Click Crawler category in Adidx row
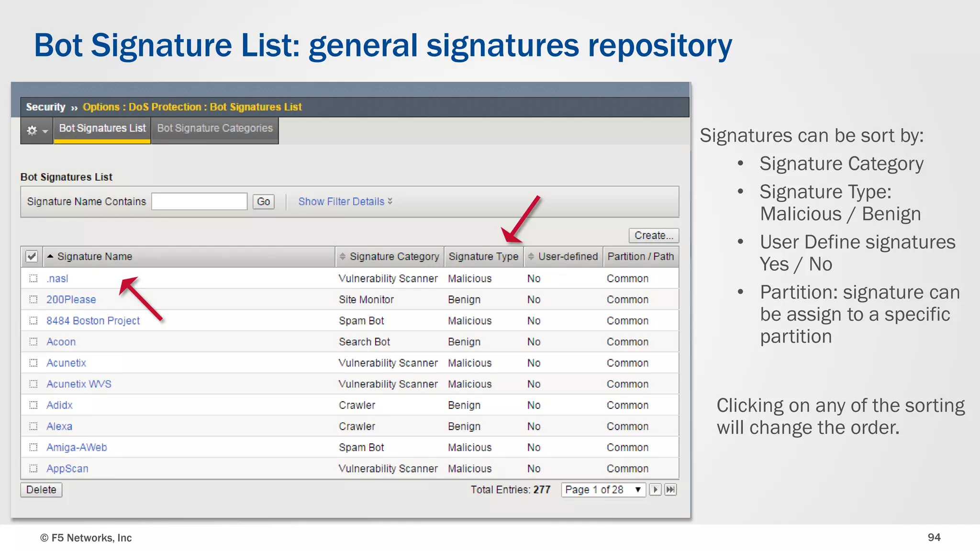 [357, 405]
